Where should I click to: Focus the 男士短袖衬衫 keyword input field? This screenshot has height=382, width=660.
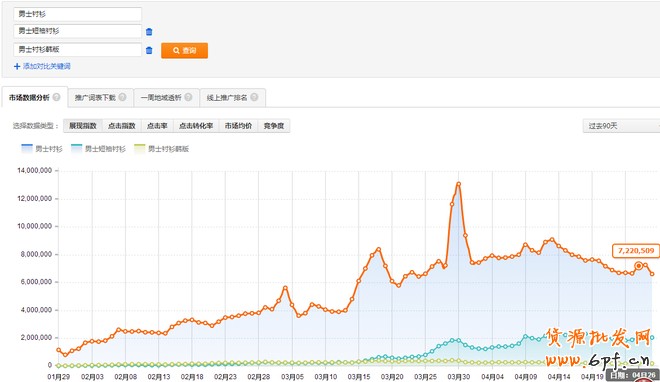pyautogui.click(x=77, y=31)
